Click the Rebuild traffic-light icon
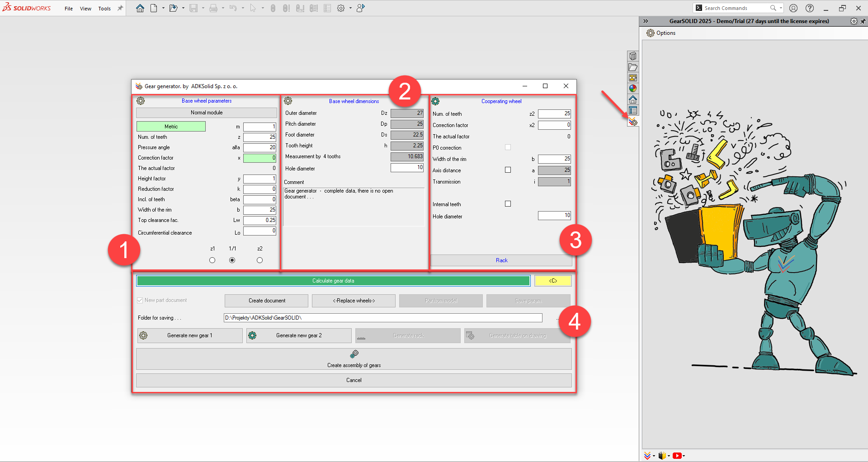The width and height of the screenshot is (868, 462). point(273,8)
